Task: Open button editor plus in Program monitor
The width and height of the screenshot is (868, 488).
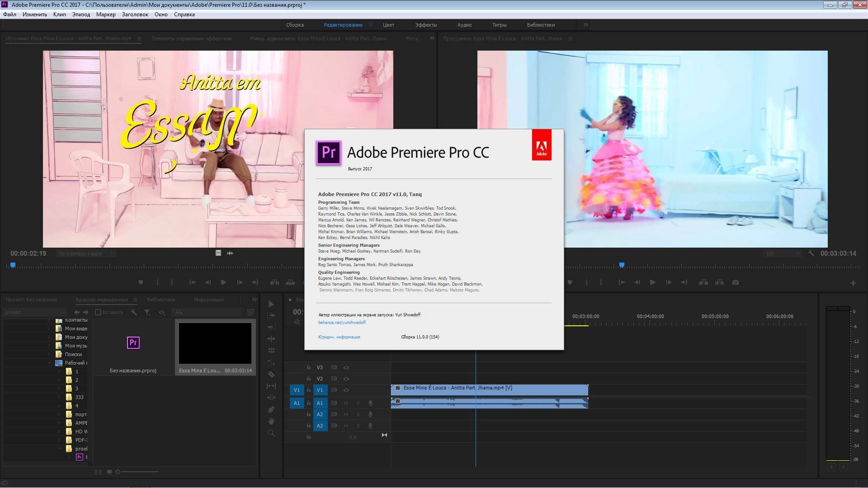Action: coord(853,283)
